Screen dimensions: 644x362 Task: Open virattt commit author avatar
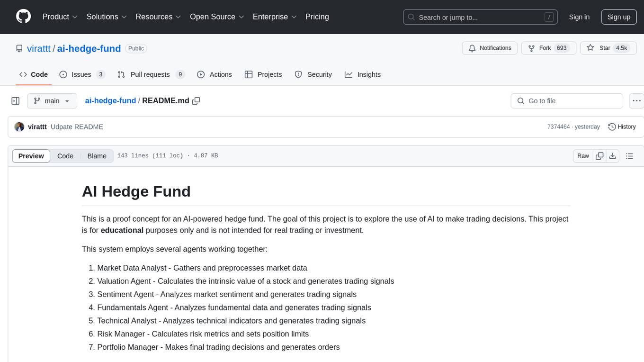point(19,127)
